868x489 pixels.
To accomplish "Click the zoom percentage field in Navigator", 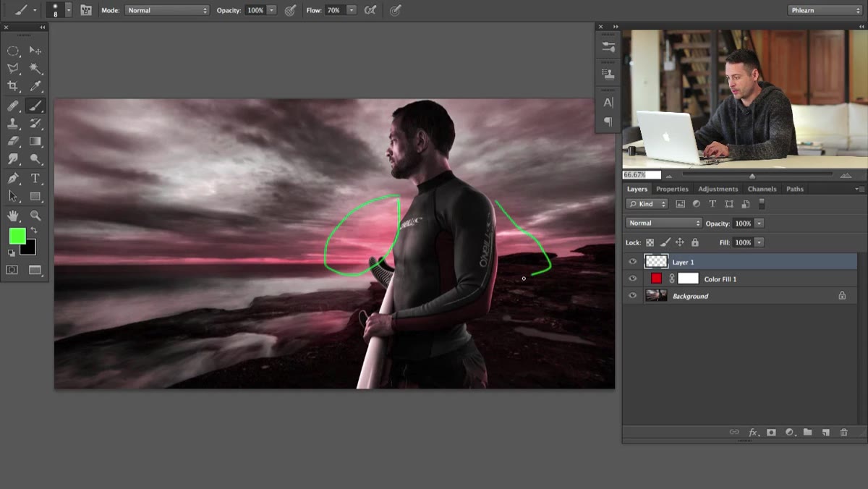I will 642,175.
